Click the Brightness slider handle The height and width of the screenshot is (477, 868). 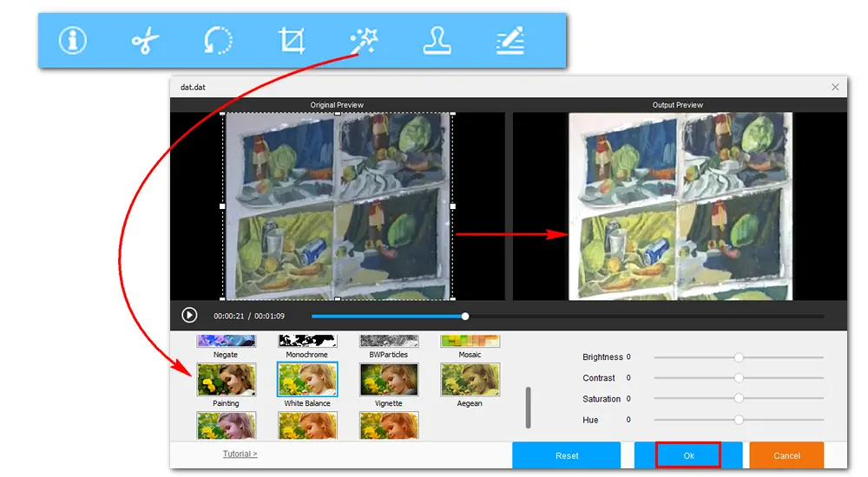(739, 357)
